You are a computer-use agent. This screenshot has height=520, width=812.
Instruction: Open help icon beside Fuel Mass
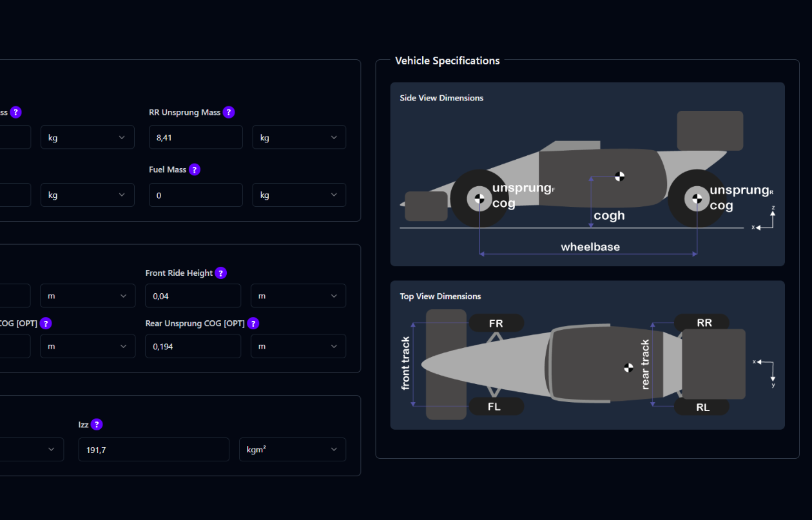(x=195, y=169)
